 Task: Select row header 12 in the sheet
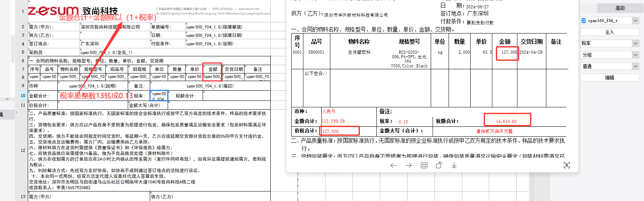(23, 150)
